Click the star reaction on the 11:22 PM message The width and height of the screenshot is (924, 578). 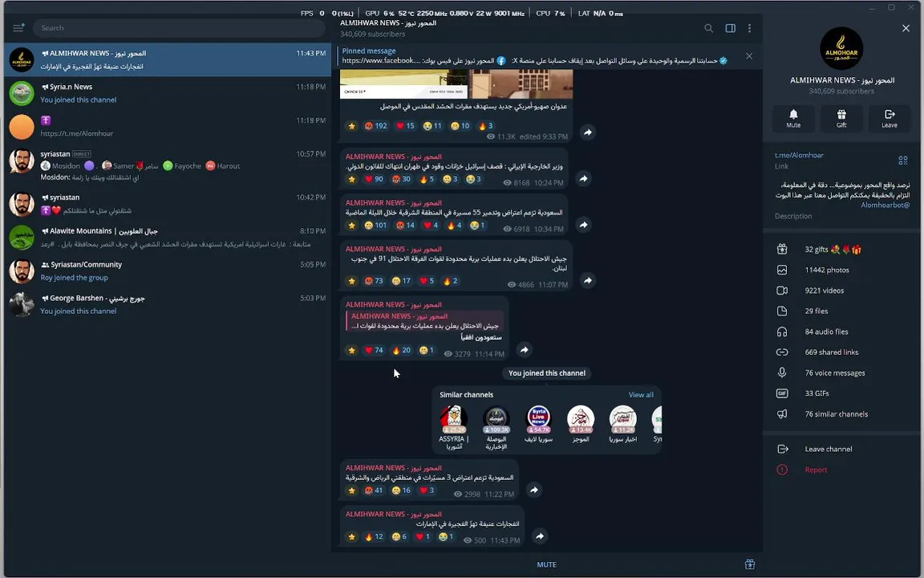[352, 490]
